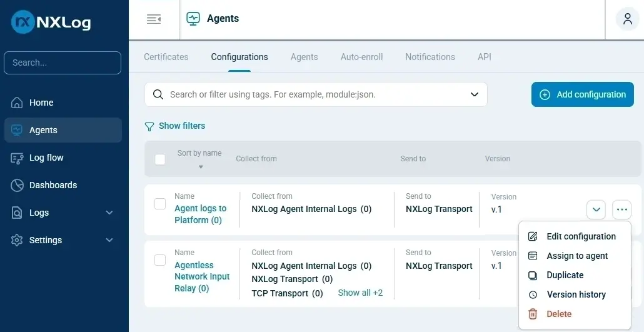This screenshot has height=332, width=644.
Task: Select Delete in the context menu
Action: coord(575,314)
